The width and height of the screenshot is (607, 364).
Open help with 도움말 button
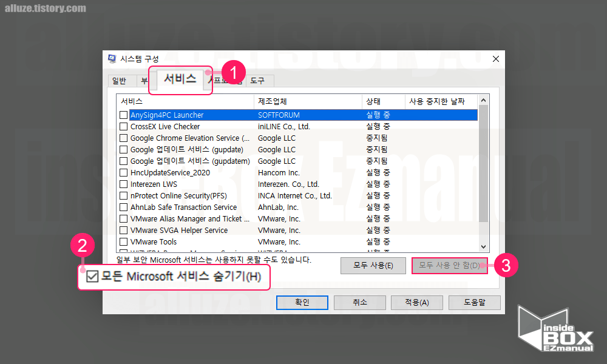coord(475,303)
